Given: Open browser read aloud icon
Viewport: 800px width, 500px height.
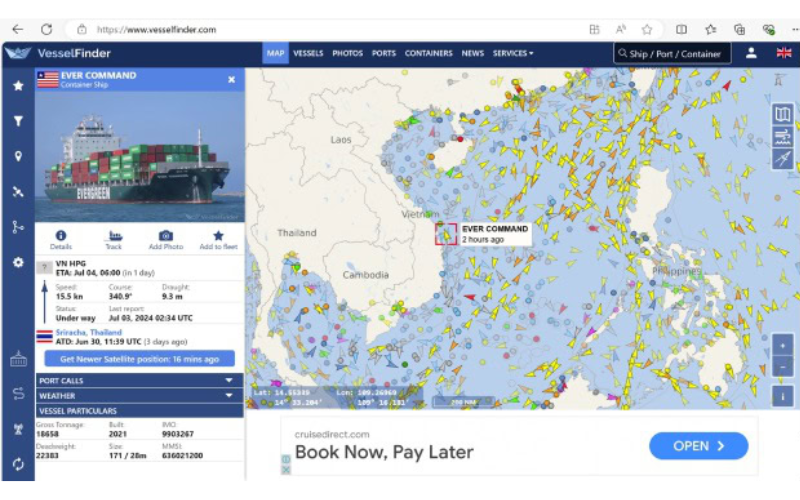Looking at the screenshot, I should pos(620,30).
